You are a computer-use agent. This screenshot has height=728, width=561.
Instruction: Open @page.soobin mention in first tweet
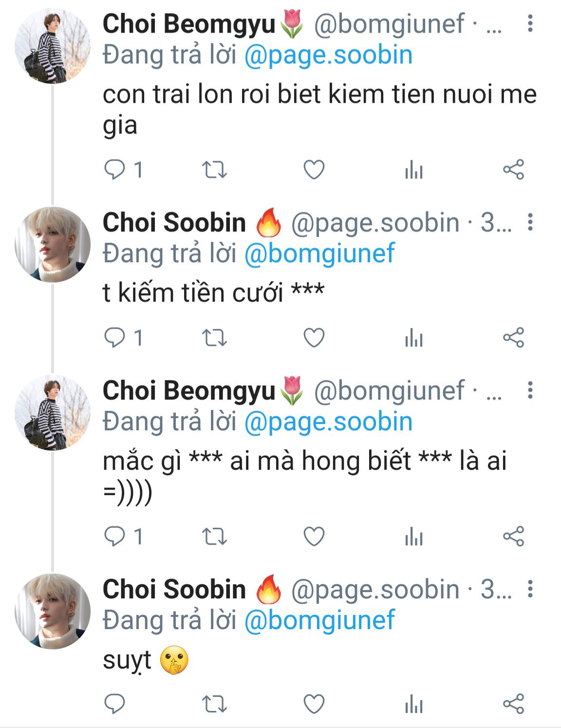[x=328, y=55]
